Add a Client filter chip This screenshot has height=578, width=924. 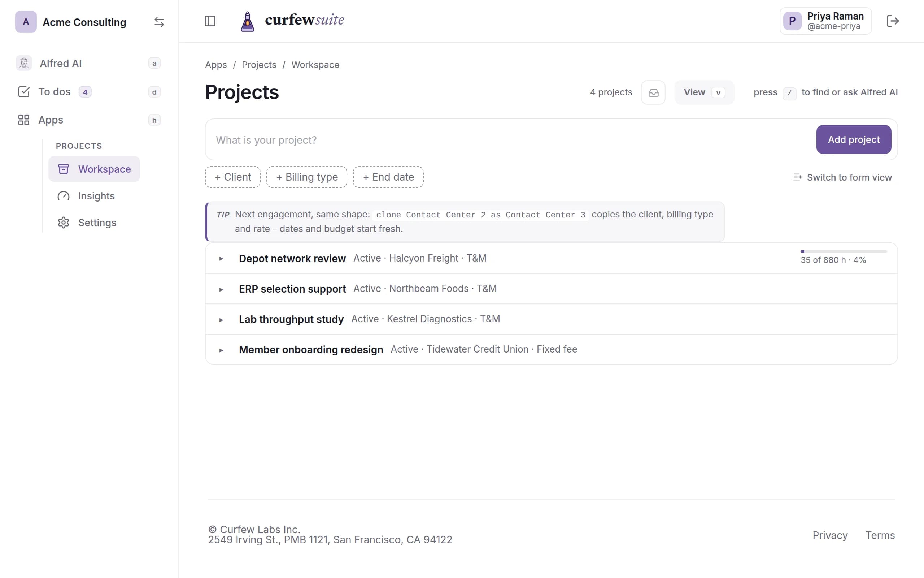pyautogui.click(x=233, y=177)
